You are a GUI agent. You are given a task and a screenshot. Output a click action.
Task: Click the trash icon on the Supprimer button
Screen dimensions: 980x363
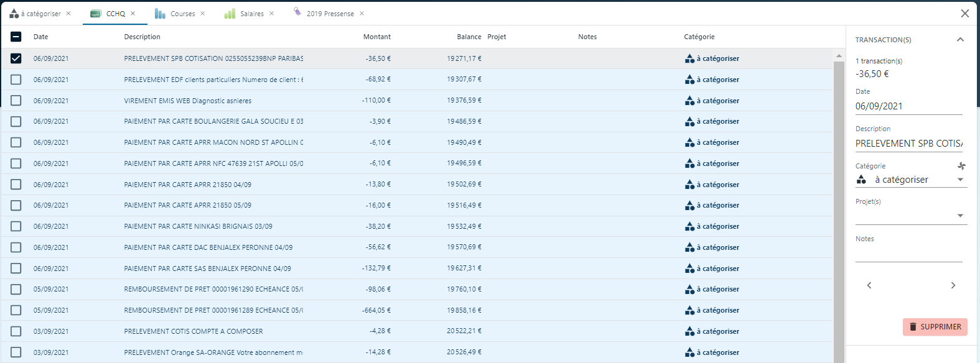(913, 327)
